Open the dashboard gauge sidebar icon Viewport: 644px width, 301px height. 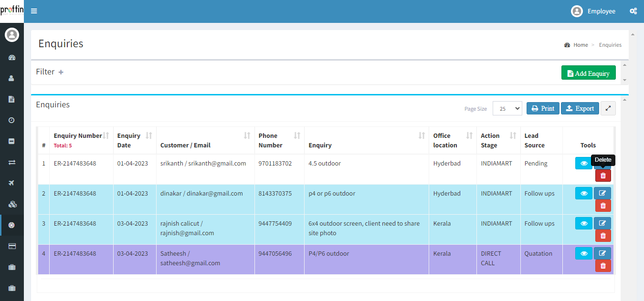coord(12,57)
